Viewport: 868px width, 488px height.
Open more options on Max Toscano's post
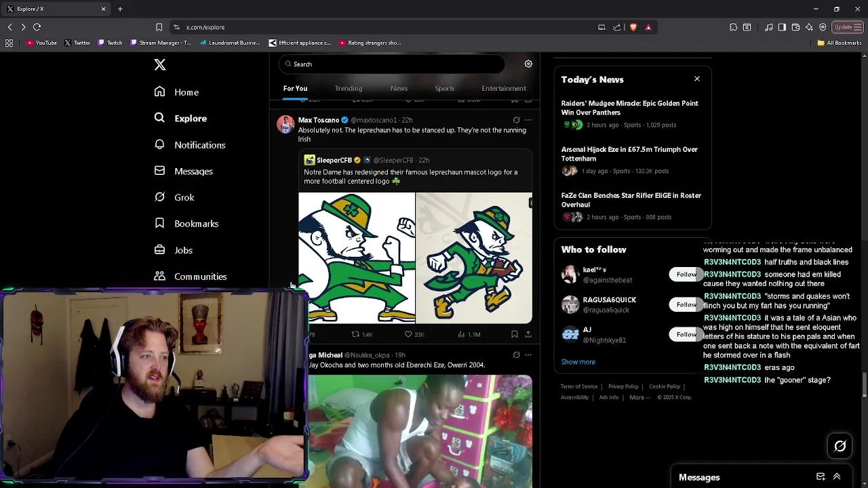(528, 120)
